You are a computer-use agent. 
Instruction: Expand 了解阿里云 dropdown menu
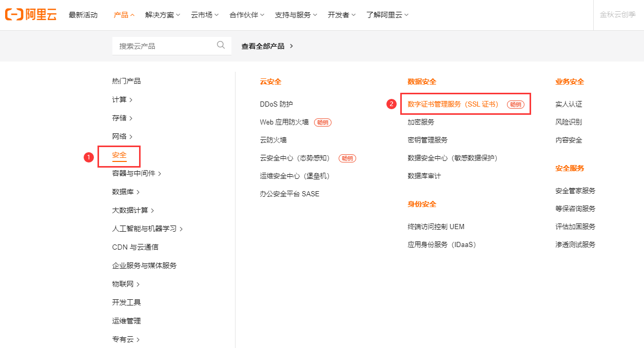pyautogui.click(x=387, y=15)
